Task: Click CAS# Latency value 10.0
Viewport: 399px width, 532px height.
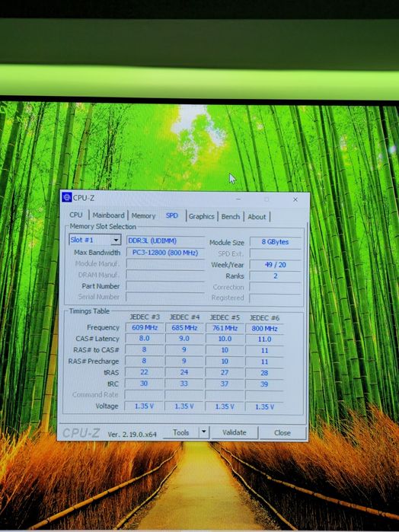Action: coord(225,339)
